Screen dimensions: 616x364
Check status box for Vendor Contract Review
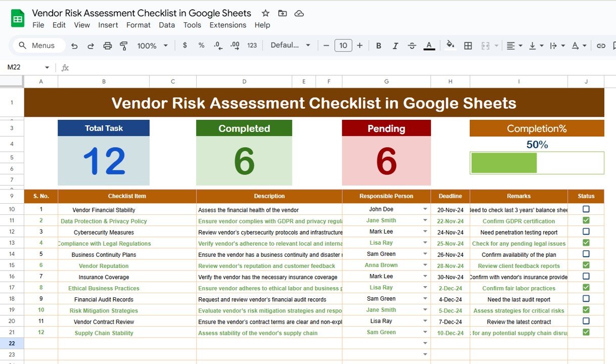click(586, 321)
